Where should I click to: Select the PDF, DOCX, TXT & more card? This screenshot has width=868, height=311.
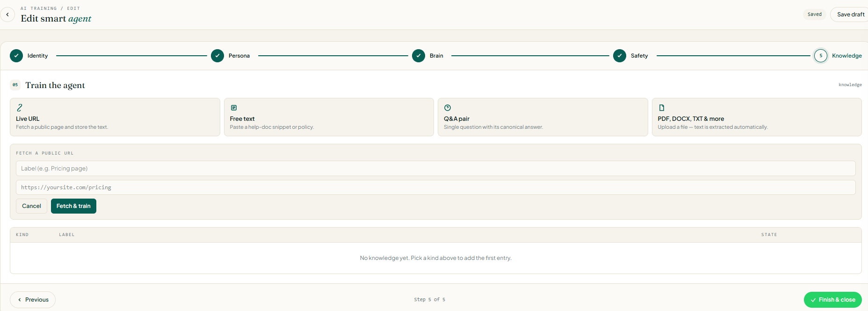757,117
